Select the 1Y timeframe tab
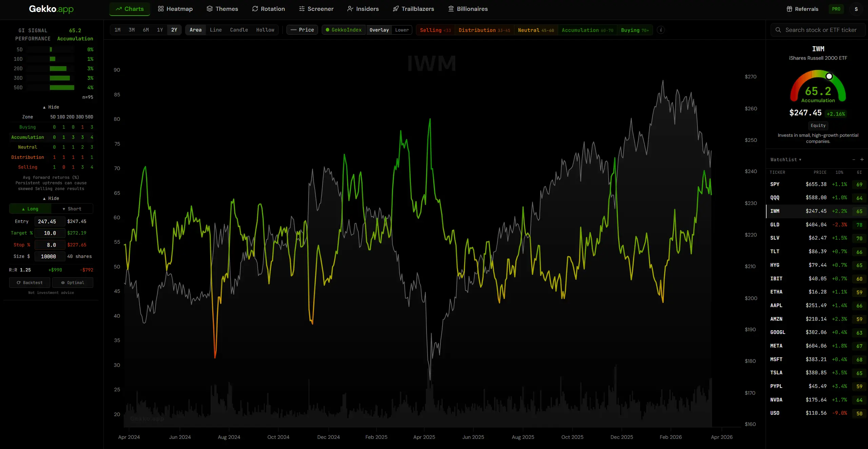This screenshot has width=868, height=449. click(160, 30)
